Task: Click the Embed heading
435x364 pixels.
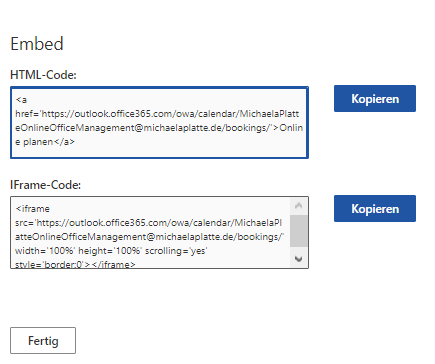Action: [37, 44]
